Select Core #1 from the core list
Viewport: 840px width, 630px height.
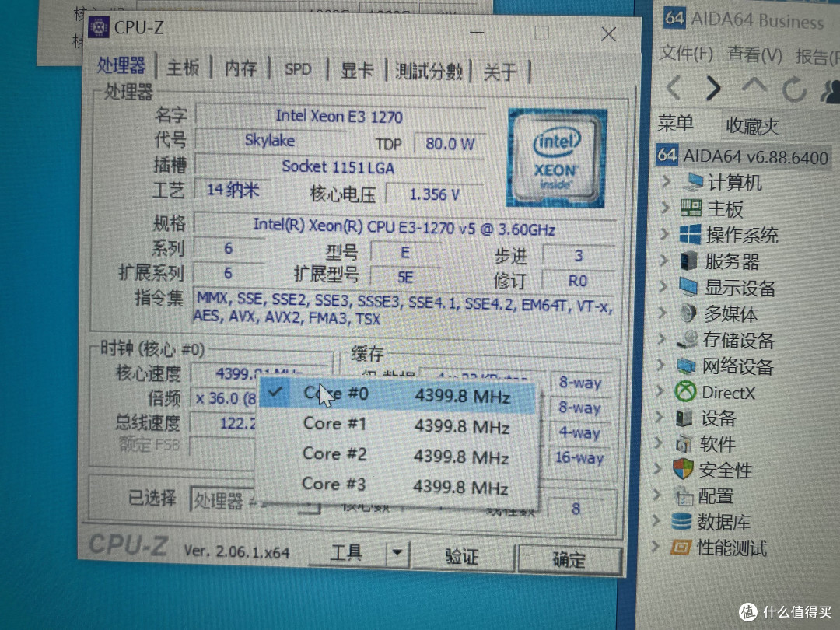[x=334, y=424]
